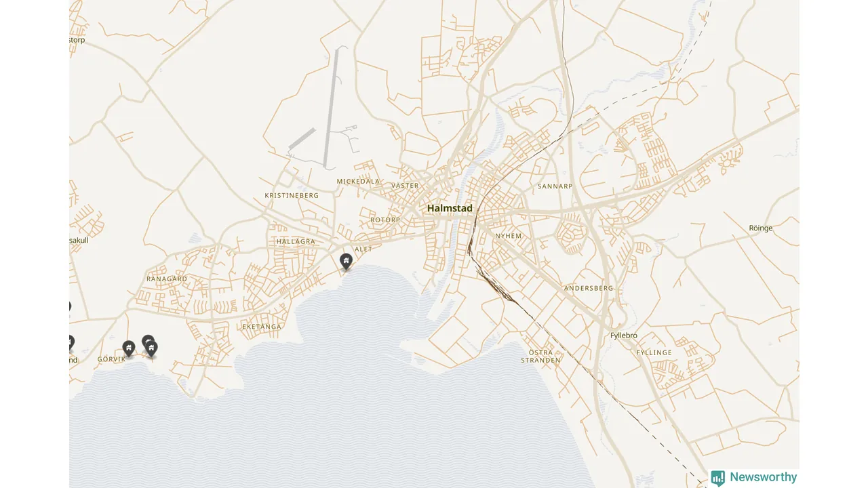Select the Sannarp district label
The height and width of the screenshot is (488, 868).
coord(555,186)
